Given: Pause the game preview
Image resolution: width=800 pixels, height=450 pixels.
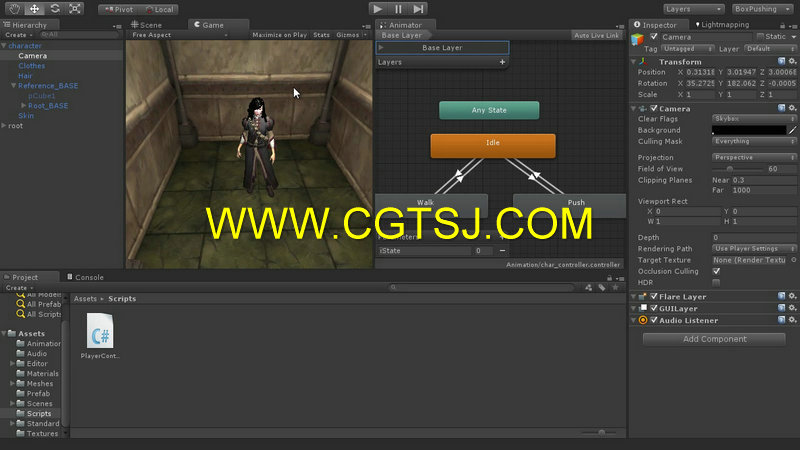Looking at the screenshot, I should click(398, 9).
